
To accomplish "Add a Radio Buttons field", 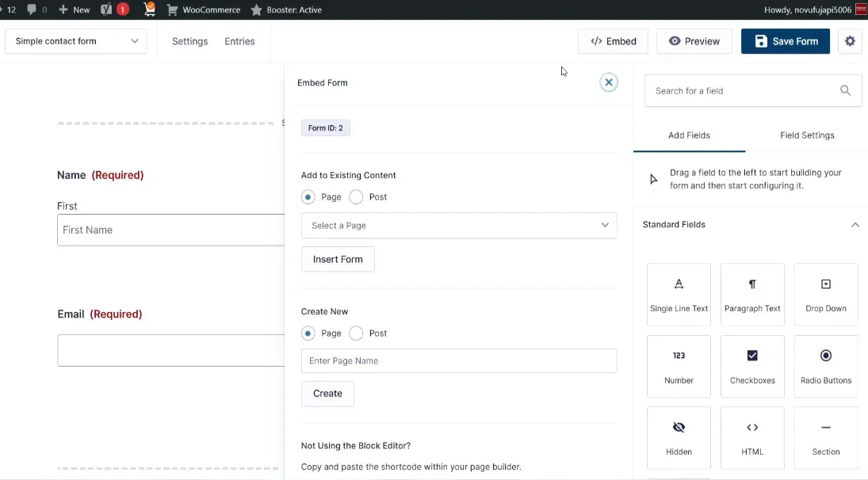I will [825, 366].
